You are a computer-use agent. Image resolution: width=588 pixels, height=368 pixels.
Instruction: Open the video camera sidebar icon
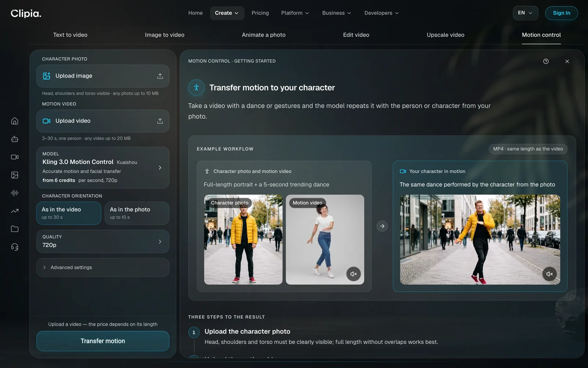15,157
